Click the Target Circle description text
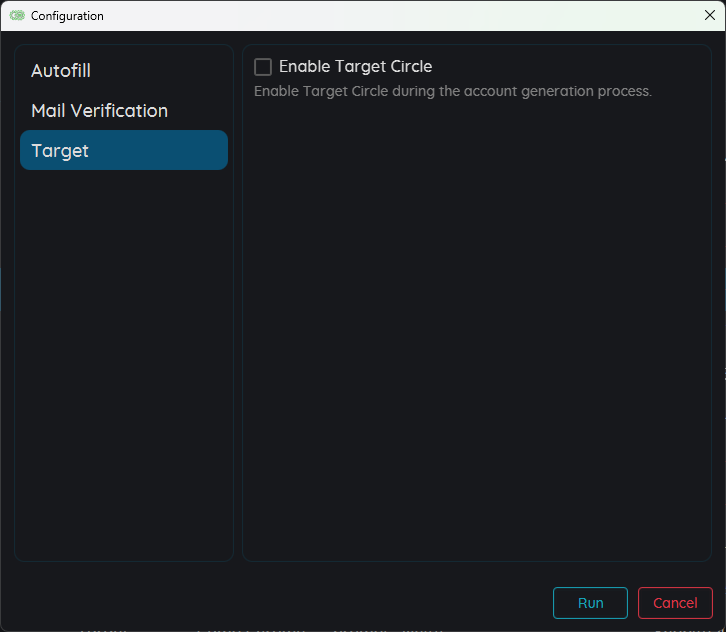This screenshot has width=726, height=632. (x=452, y=91)
